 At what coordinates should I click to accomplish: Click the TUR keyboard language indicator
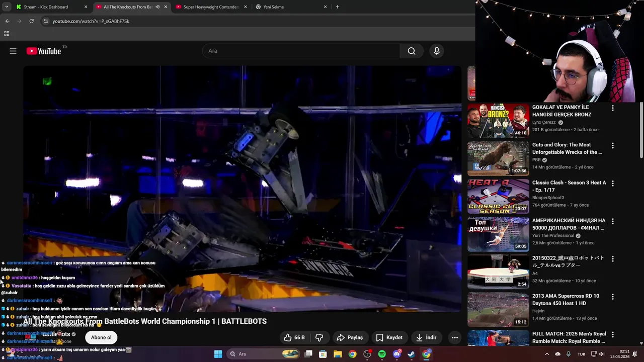(x=581, y=354)
